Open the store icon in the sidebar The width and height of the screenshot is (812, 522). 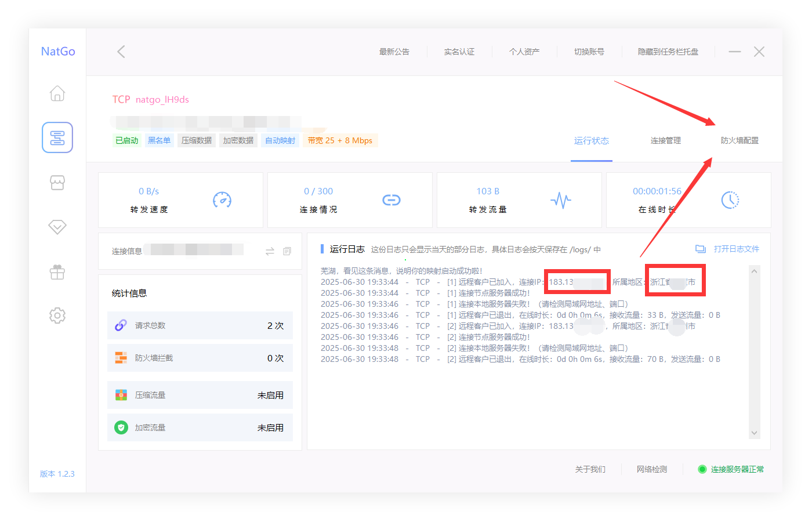[57, 183]
